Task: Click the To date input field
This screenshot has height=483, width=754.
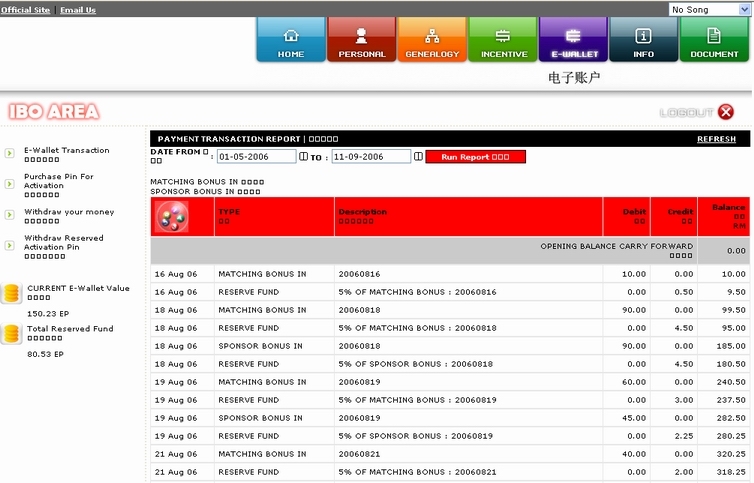Action: pyautogui.click(x=371, y=157)
